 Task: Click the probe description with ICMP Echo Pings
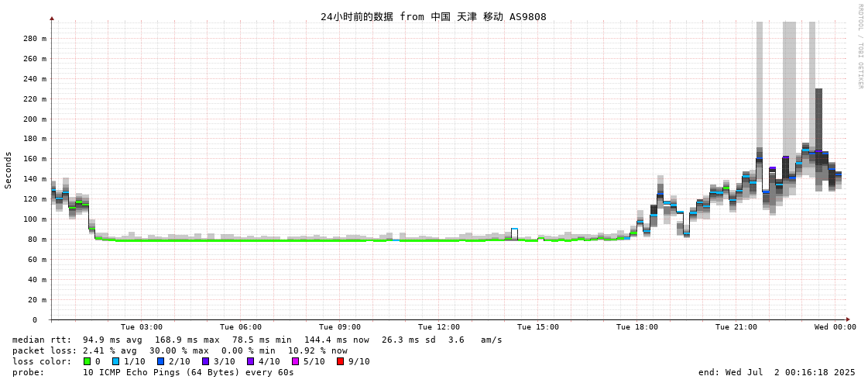[x=188, y=372]
